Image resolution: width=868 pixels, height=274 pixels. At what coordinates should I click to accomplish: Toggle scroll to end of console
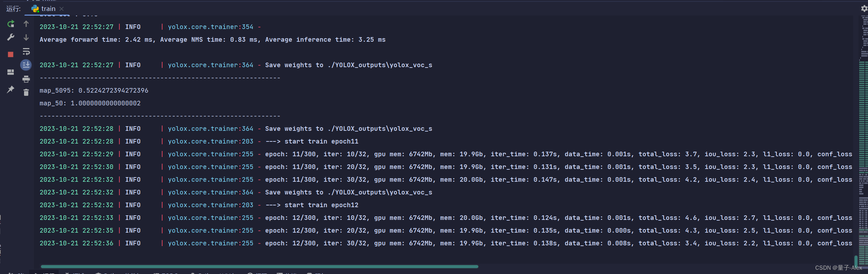[x=26, y=65]
